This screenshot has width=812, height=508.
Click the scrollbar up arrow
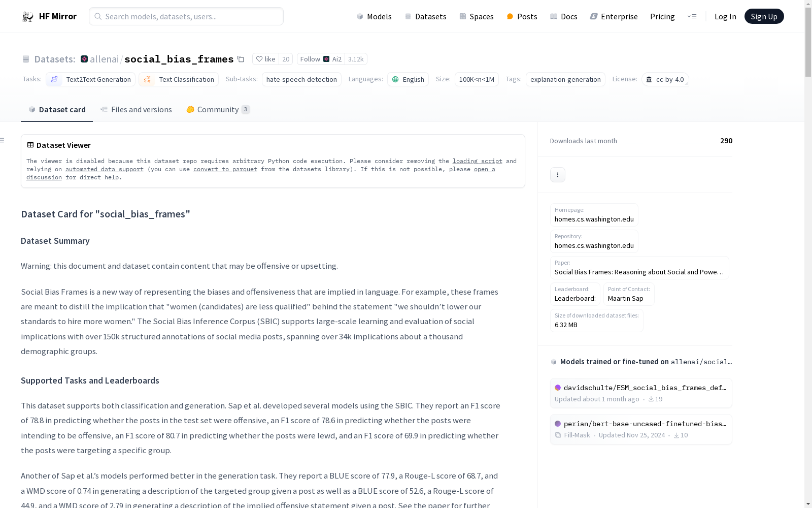[808, 4]
